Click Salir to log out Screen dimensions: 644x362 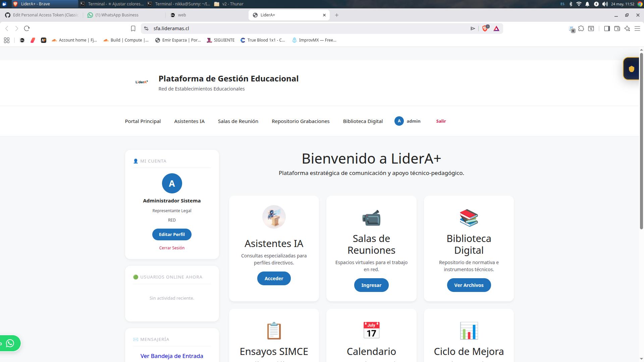click(441, 121)
